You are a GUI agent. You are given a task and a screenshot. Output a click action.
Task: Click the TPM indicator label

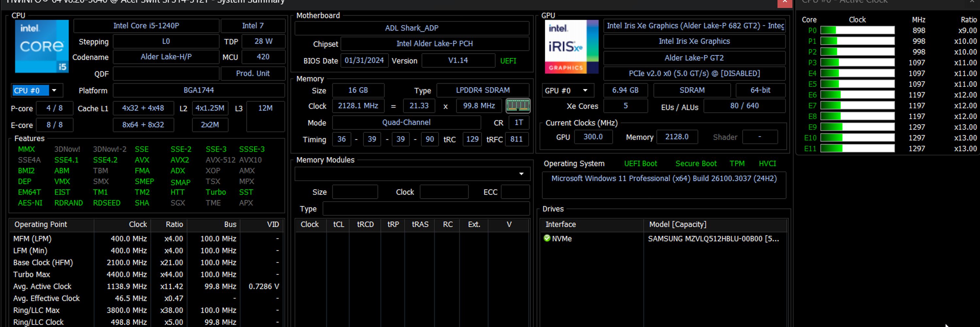tap(737, 163)
